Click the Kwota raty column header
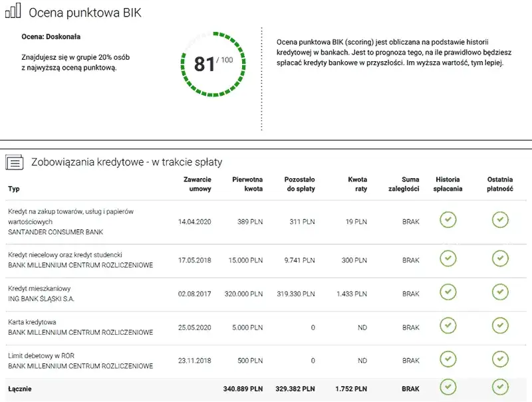532x402 pixels. (x=357, y=184)
